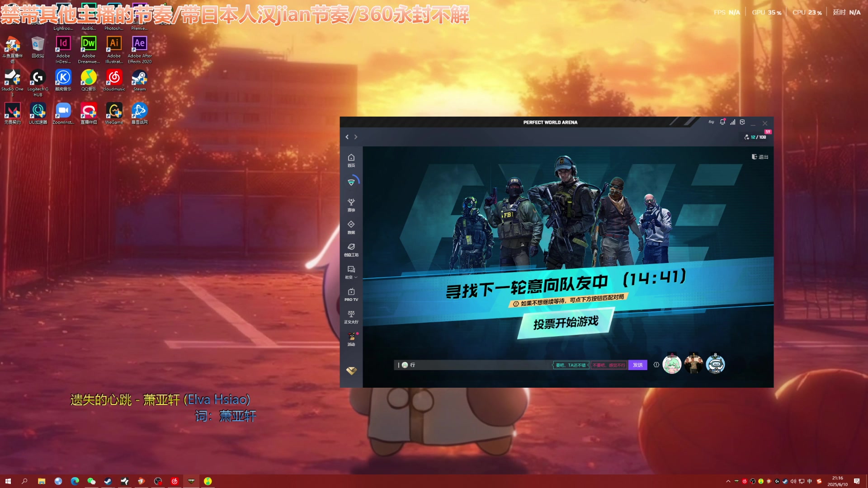Click the WeGame desktop icon
Screen dimensions: 868x488
click(114, 113)
